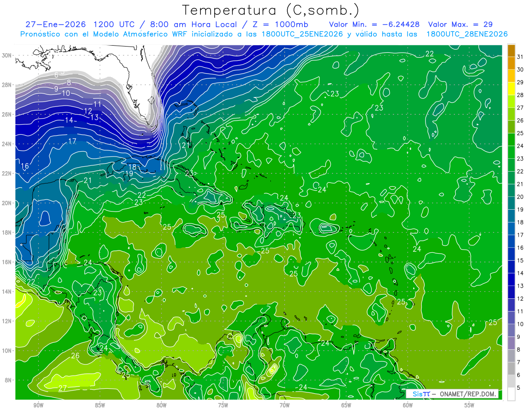Click the yellow swatch between 28 and 29
This screenshot has height=411, width=532.
click(x=511, y=89)
